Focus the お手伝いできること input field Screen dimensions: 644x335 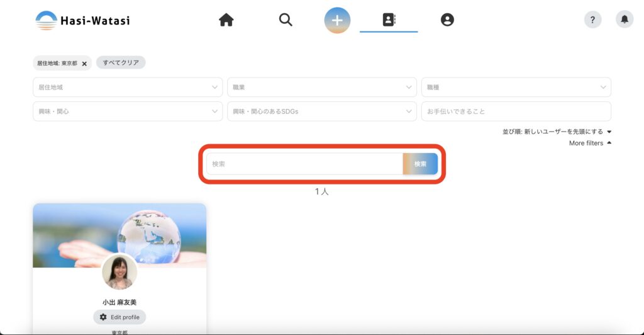[516, 111]
